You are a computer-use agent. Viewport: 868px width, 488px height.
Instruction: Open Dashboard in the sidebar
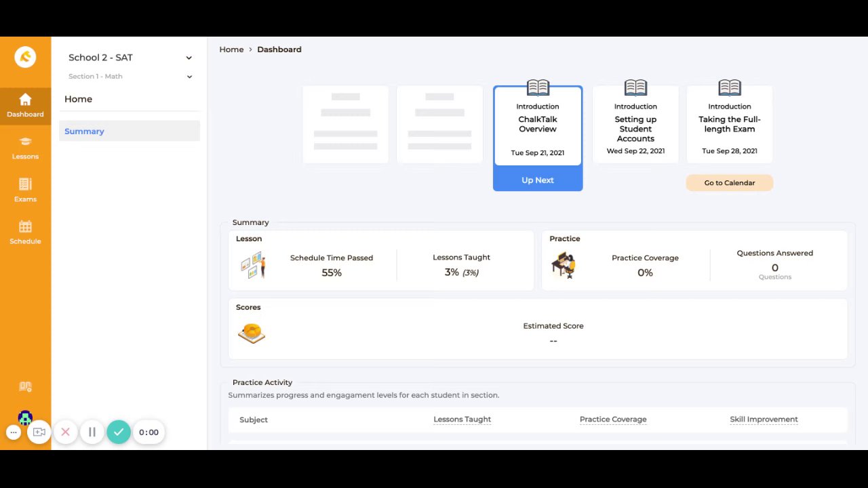click(x=25, y=106)
